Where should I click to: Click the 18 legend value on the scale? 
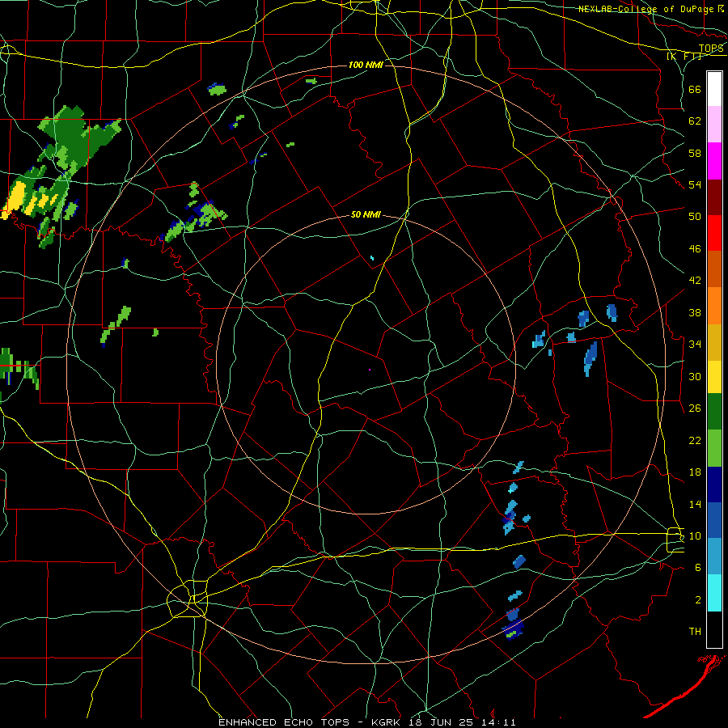695,472
